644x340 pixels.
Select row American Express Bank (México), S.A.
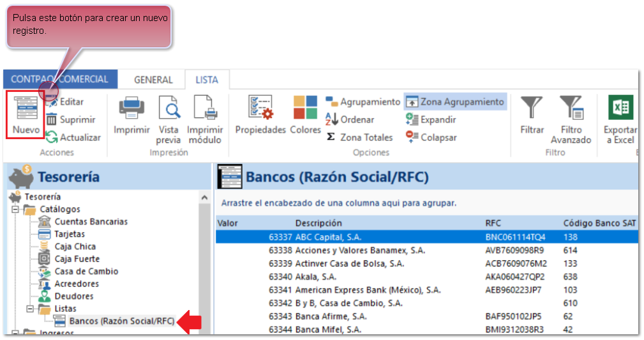[427, 290]
